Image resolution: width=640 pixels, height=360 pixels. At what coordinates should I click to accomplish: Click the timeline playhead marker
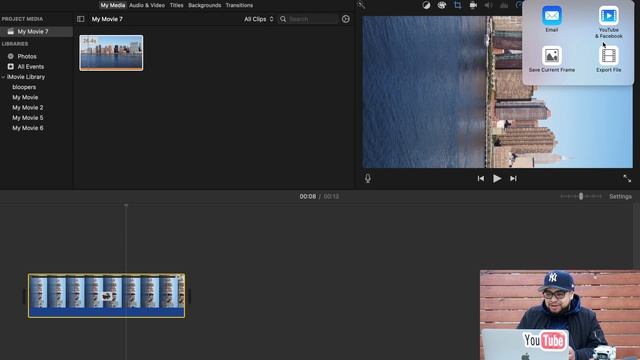pyautogui.click(x=126, y=205)
